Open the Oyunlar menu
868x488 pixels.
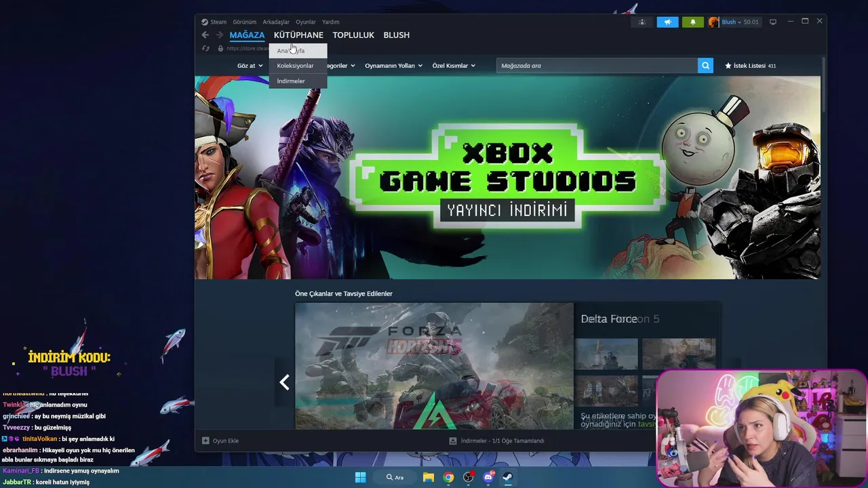(x=306, y=22)
